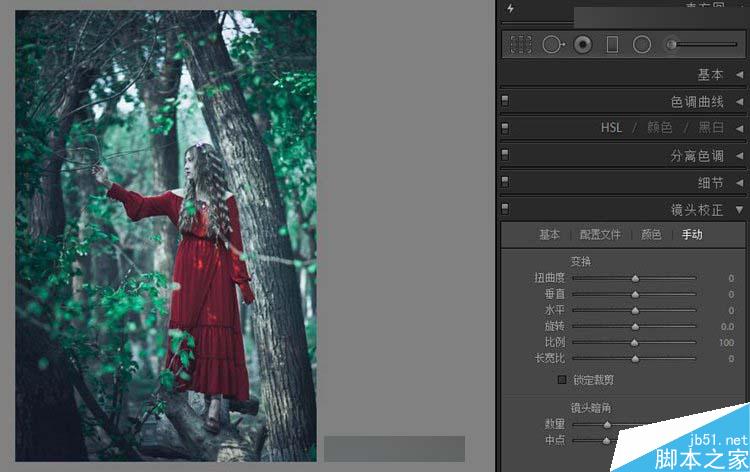This screenshot has height=472, width=750.
Task: Click the 基本 panel title
Action: [710, 75]
